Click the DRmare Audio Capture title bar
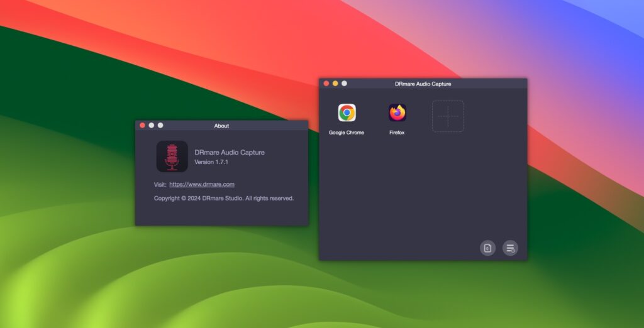The image size is (644, 328). click(423, 84)
